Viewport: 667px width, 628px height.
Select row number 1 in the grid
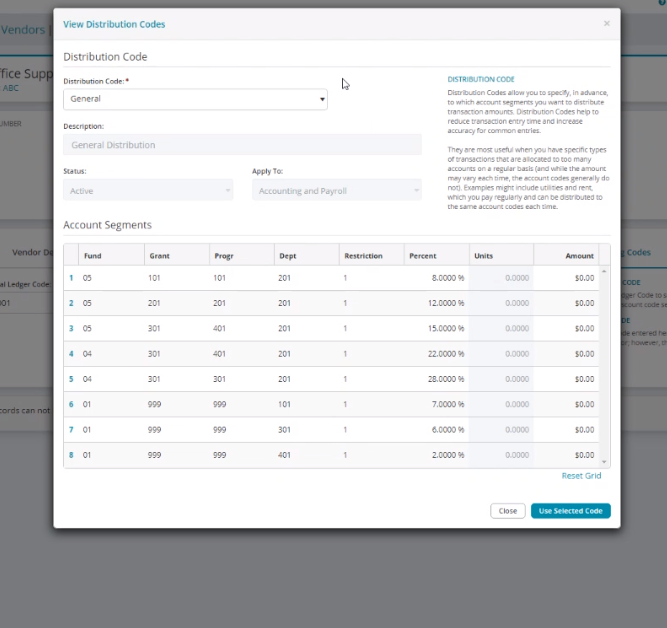point(71,278)
